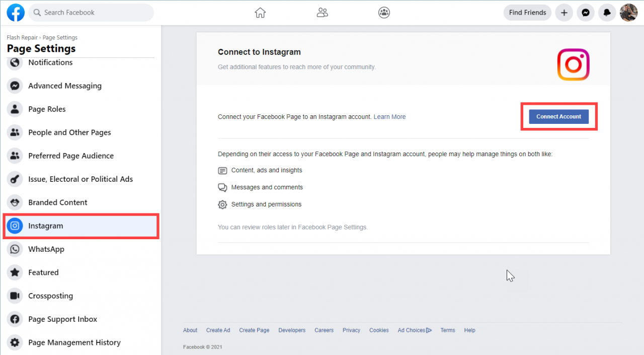Screen dimensions: 644x355
Task: Click the Page Roles person icon
Action: click(15, 109)
